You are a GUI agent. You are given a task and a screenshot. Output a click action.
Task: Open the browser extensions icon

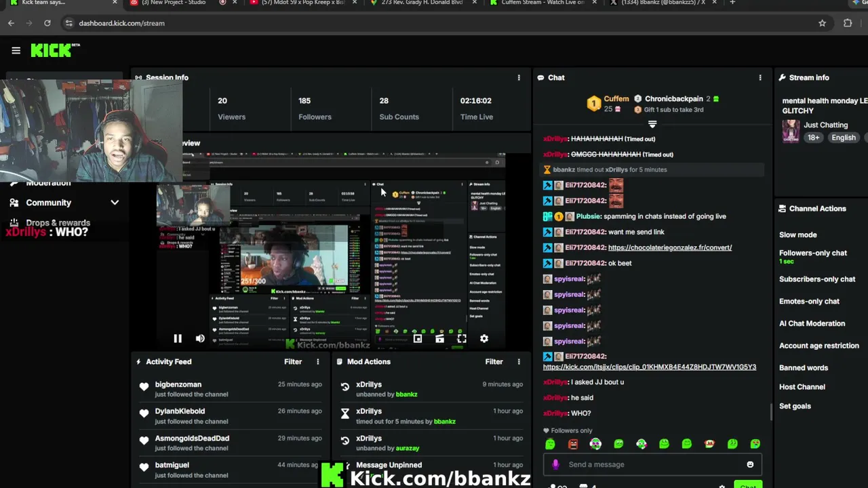(848, 23)
